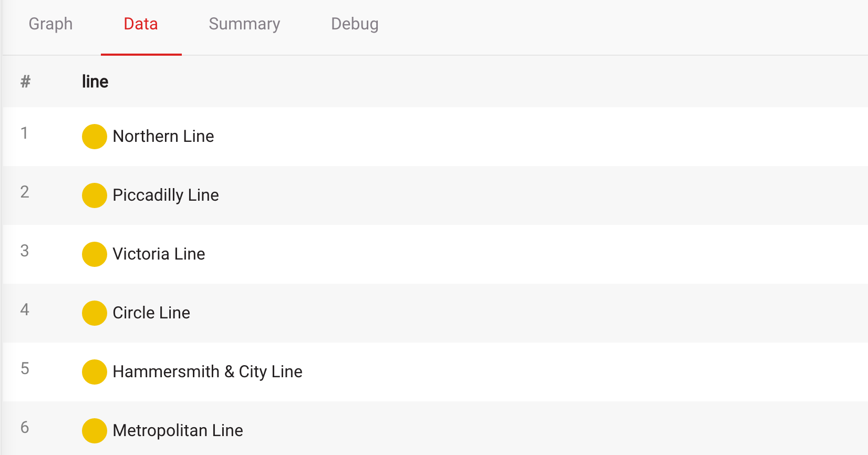The image size is (868, 455).
Task: Open the Piccadilly Line entry
Action: [166, 195]
